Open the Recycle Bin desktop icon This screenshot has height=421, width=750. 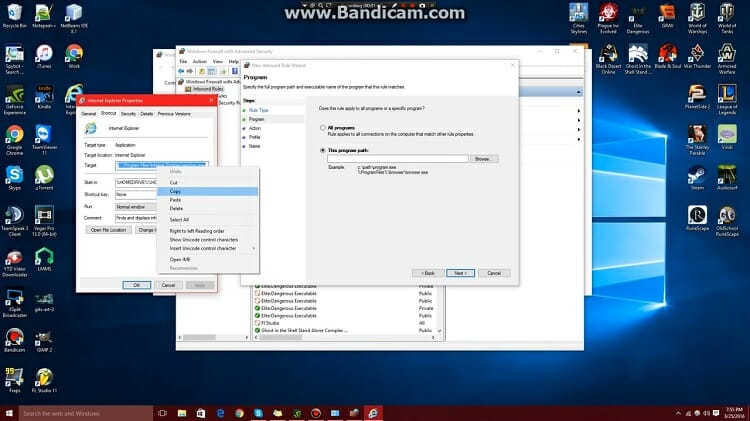click(14, 17)
